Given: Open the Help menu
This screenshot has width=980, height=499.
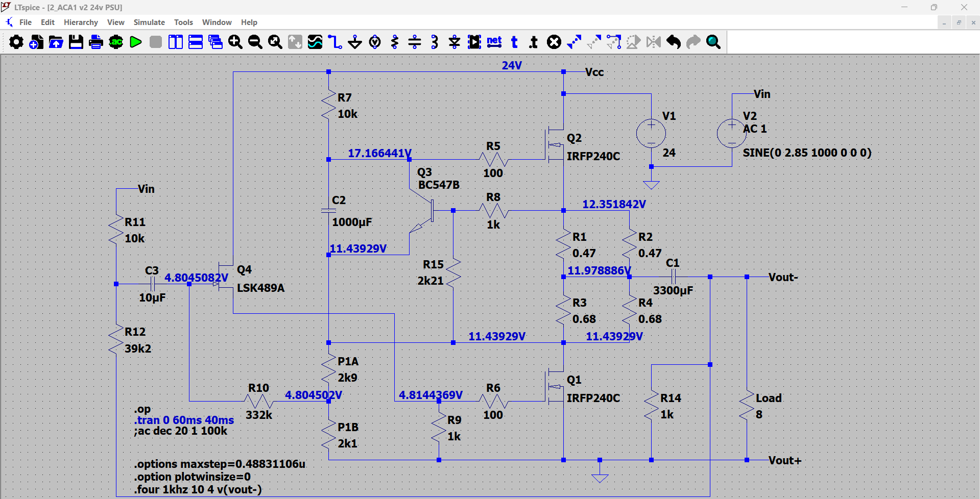Looking at the screenshot, I should click(249, 22).
